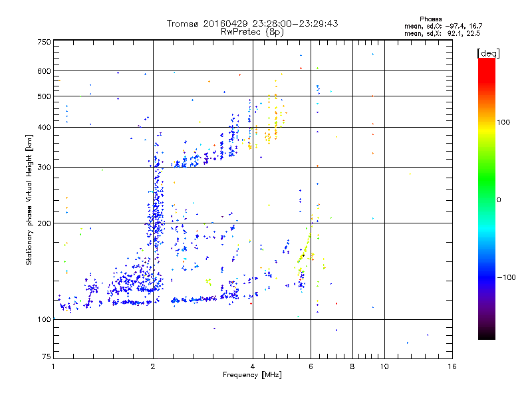Click the green band of the colorbar
Viewport: 532px width, 399px height.
[x=487, y=178]
